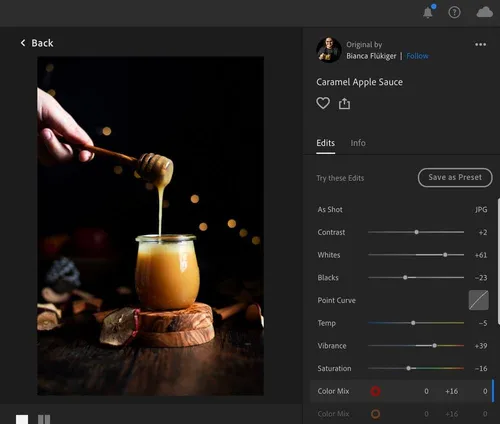Click the Blacks value -23

point(481,278)
